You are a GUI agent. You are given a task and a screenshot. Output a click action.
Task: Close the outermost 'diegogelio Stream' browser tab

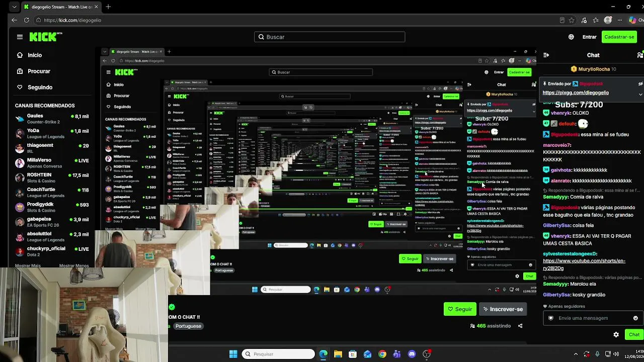tap(96, 7)
